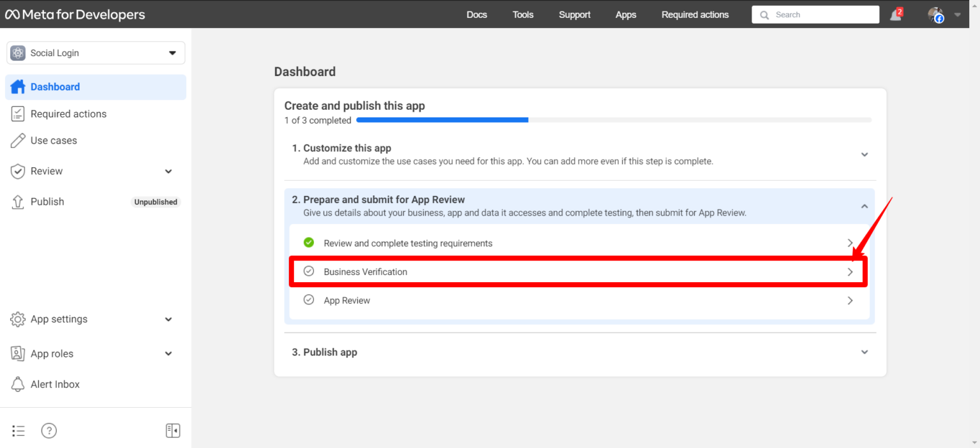
Task: Select Required actions in the sidebar
Action: point(68,113)
